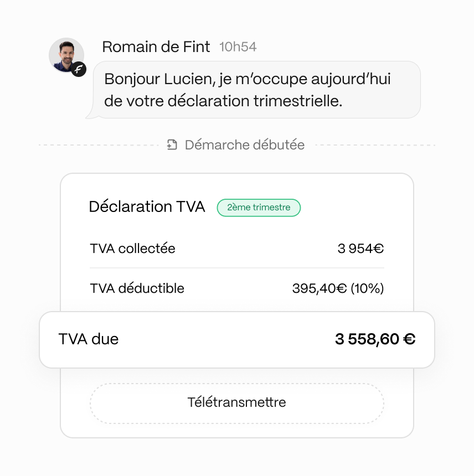The height and width of the screenshot is (476, 474).
Task: Click the dashed line right of Démarche débutée
Action: point(375,146)
